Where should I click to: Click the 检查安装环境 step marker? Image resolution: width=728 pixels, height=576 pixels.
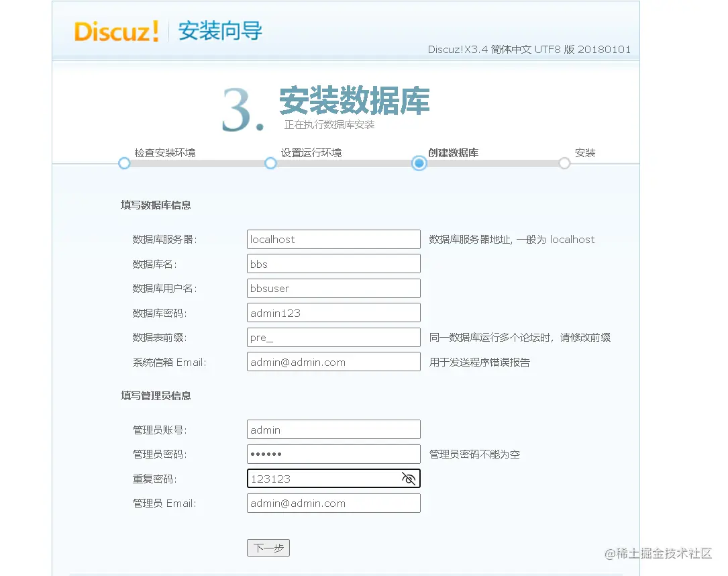[x=124, y=164]
